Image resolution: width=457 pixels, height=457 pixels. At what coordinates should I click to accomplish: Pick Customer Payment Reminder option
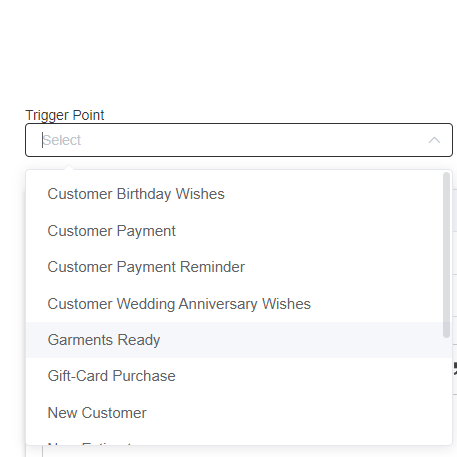146,267
